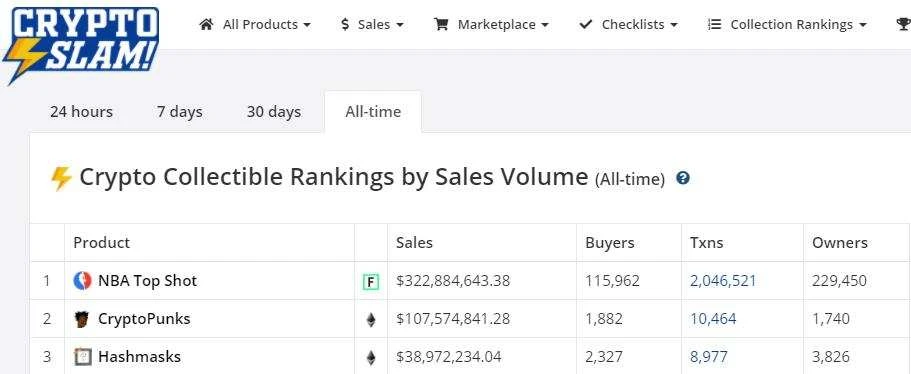Open the 10,464 transactions link
Viewport: 911px width, 374px height.
713,319
